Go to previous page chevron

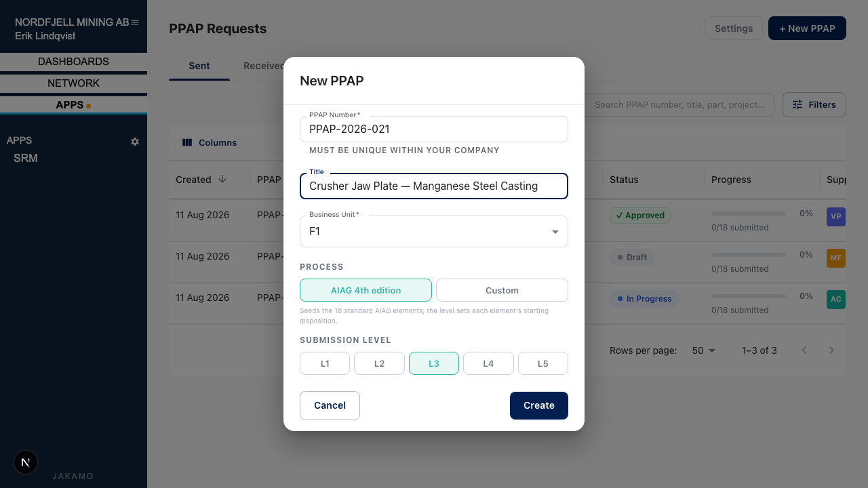click(x=804, y=350)
